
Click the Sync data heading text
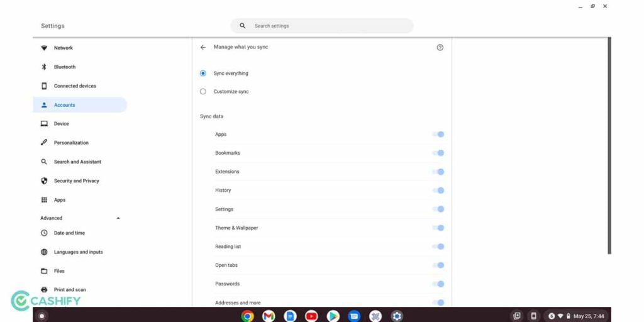pos(211,116)
